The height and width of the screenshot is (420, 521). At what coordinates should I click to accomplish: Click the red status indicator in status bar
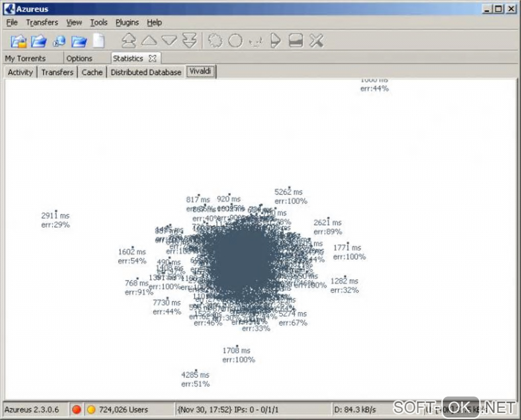tap(77, 409)
